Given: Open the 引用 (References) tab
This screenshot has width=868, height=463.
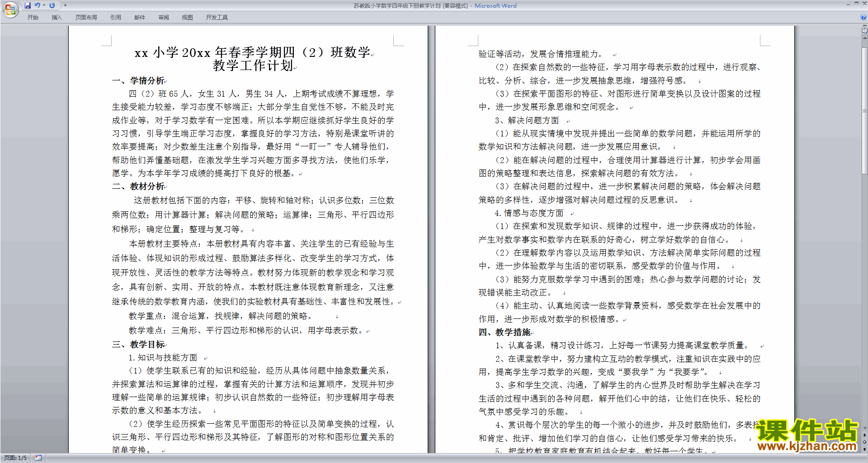Looking at the screenshot, I should 116,18.
